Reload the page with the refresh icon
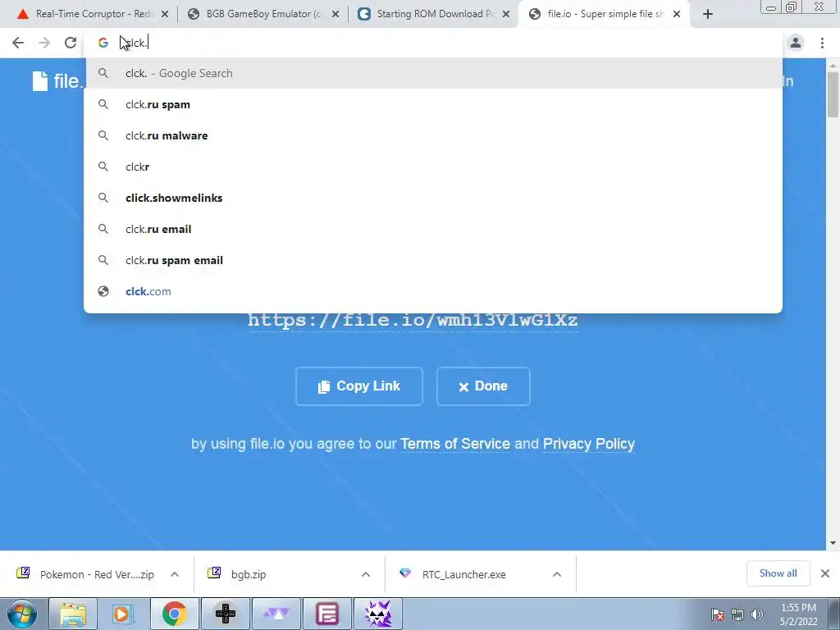Image resolution: width=840 pixels, height=630 pixels. (71, 43)
